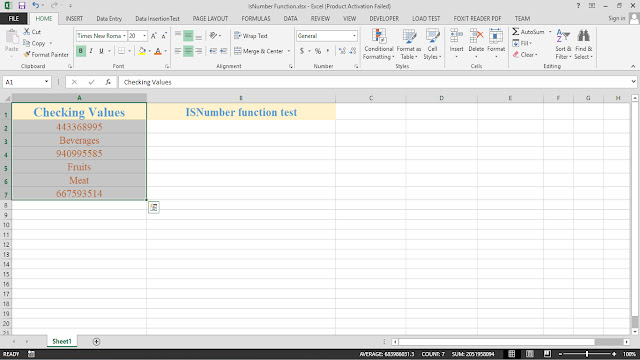Click the Fill button in Editing group
Viewport: 640px width, 360px height.
(x=522, y=43)
